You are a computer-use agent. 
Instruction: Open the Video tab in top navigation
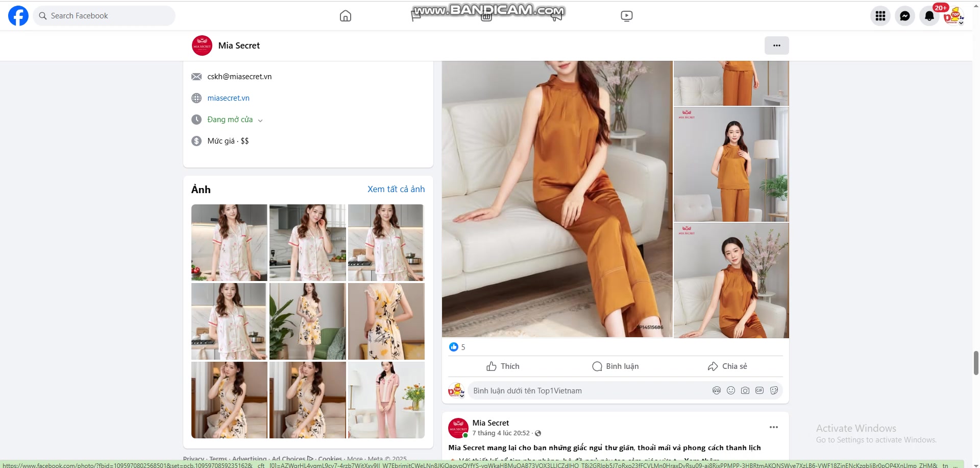[626, 16]
